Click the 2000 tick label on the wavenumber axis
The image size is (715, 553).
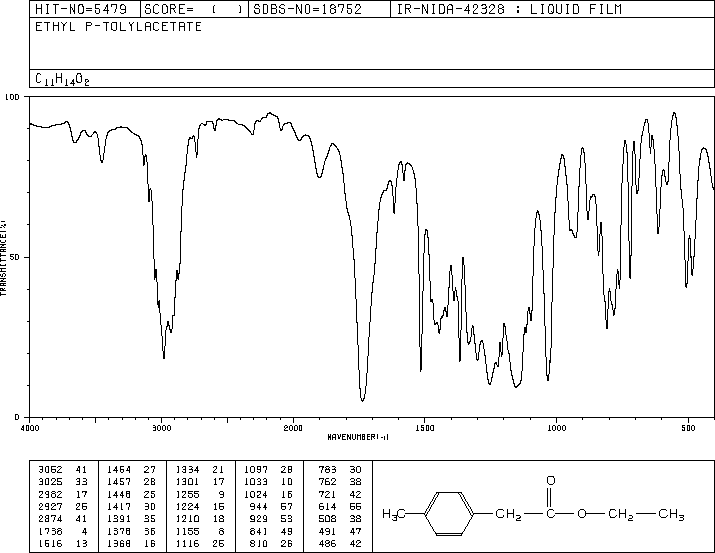click(x=293, y=428)
